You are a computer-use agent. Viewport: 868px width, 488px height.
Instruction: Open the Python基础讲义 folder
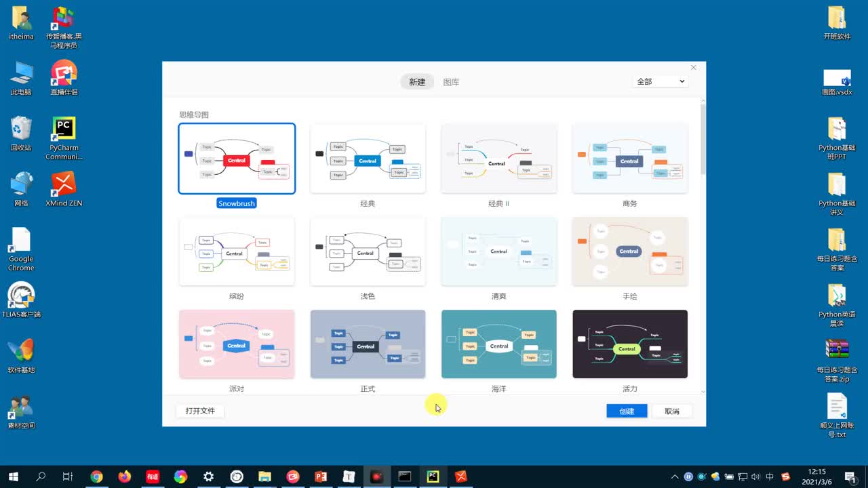837,194
